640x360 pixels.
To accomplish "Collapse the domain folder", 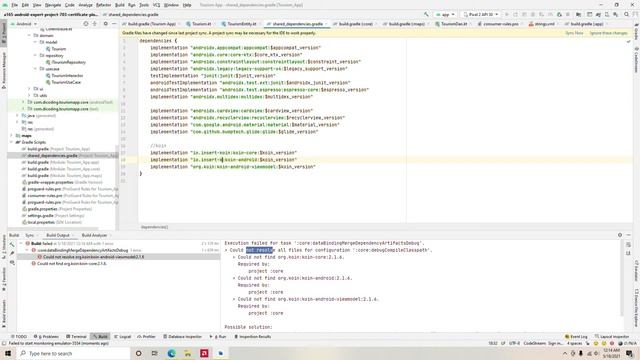I will click(x=29, y=36).
